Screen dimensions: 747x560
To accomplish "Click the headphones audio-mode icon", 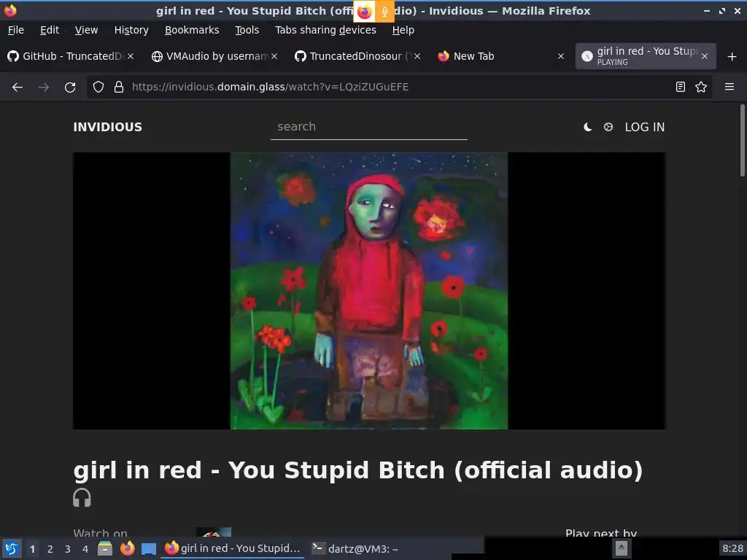I will (82, 497).
